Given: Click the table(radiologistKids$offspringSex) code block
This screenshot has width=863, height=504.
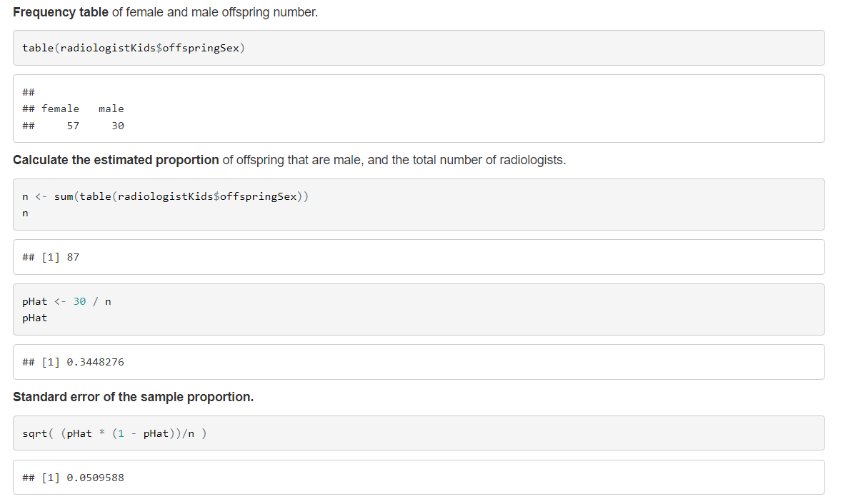Looking at the screenshot, I should click(419, 48).
